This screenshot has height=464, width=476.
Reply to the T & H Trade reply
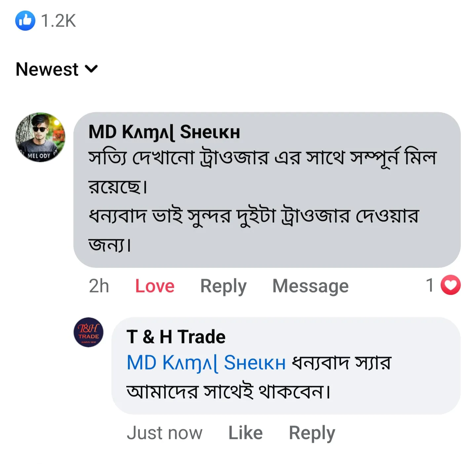312,433
